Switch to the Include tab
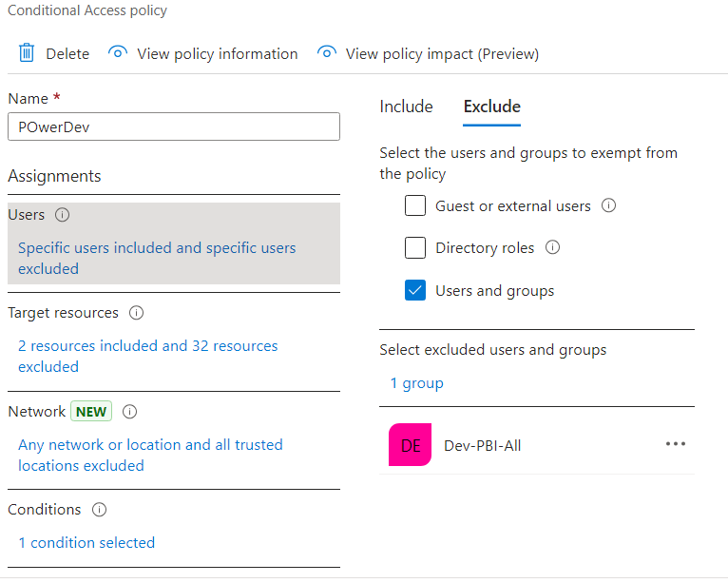The width and height of the screenshot is (728, 583). (x=406, y=107)
